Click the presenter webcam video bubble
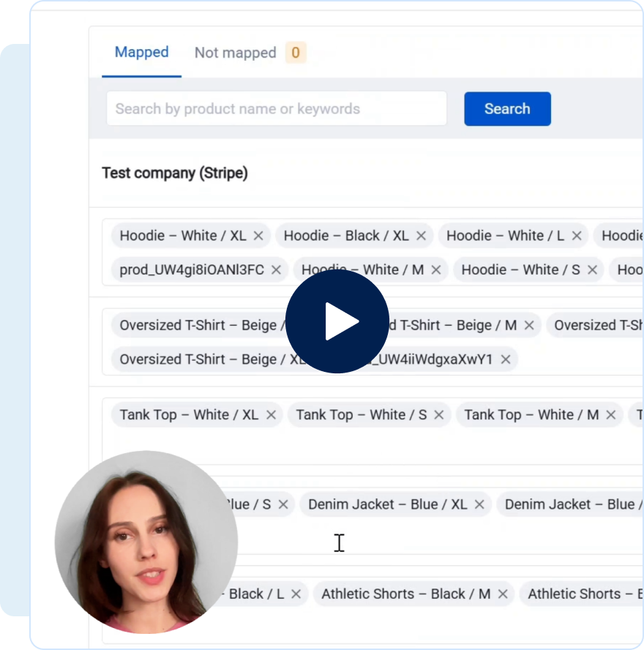The width and height of the screenshot is (644, 650). coord(146,542)
